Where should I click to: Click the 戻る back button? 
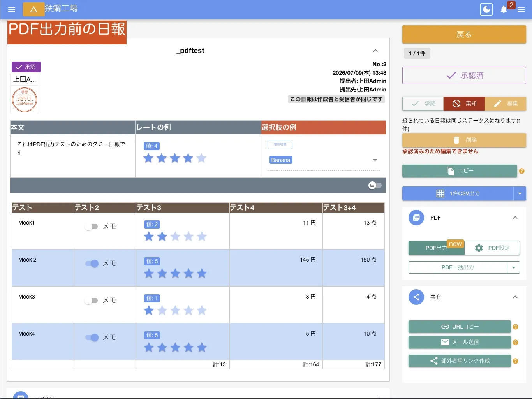tap(464, 35)
